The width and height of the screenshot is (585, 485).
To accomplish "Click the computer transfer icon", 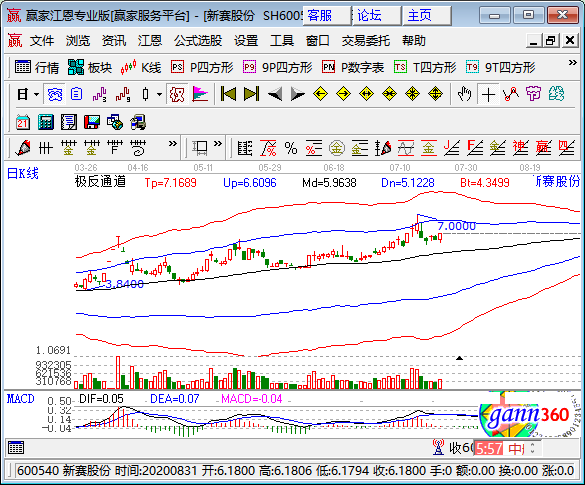I will point(138,122).
